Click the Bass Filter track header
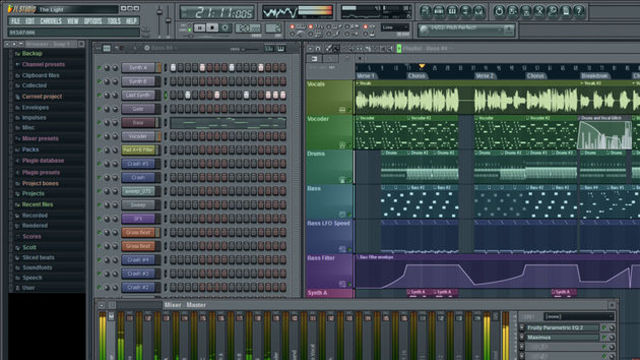Image resolution: width=640 pixels, height=360 pixels. [x=330, y=271]
